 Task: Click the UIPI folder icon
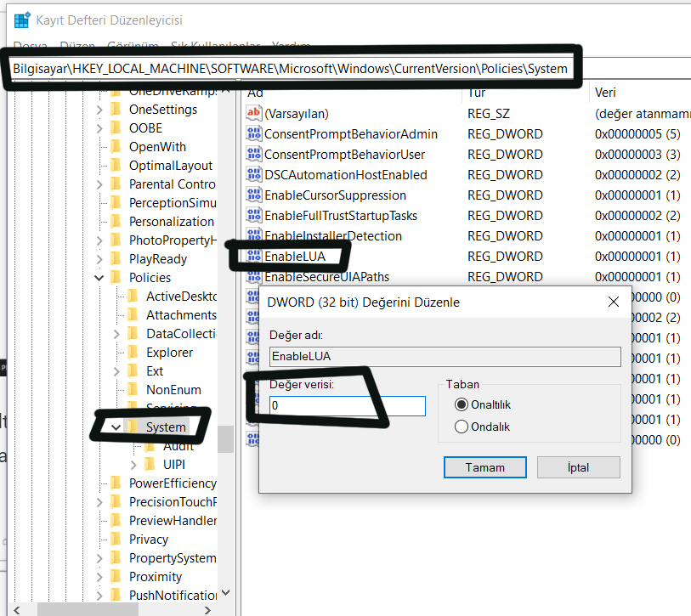pyautogui.click(x=150, y=464)
